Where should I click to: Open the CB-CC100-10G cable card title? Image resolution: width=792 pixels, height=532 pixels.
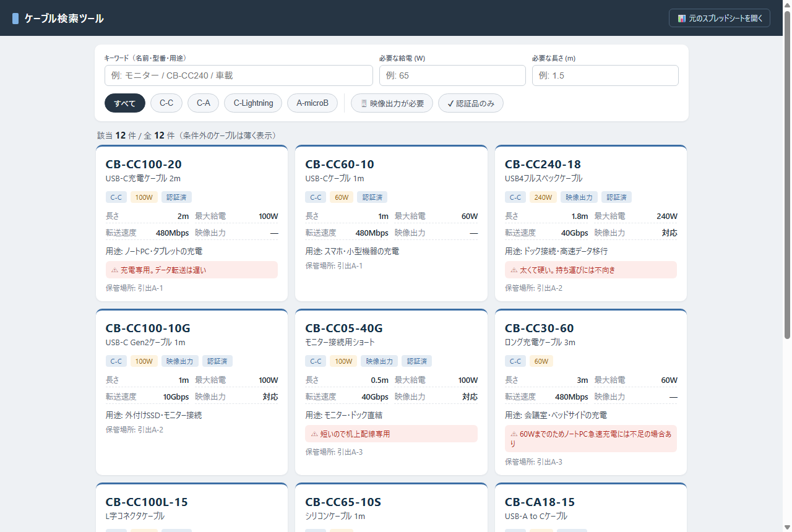click(148, 328)
